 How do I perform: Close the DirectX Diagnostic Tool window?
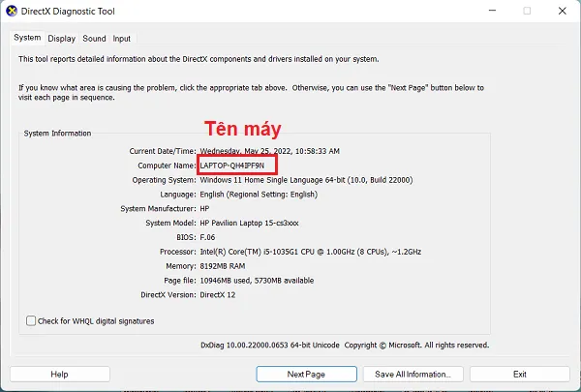562,11
